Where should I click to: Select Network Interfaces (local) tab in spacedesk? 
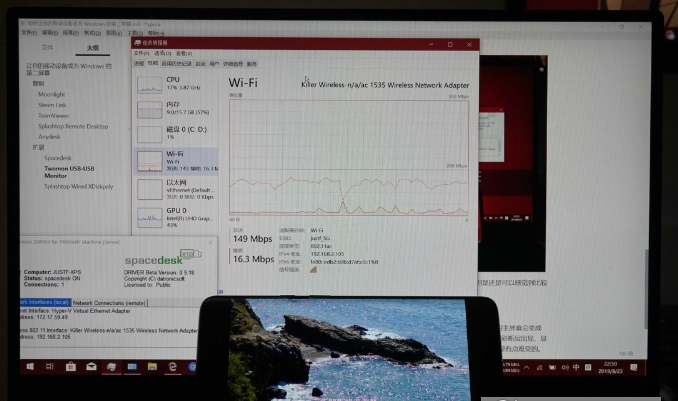45,302
